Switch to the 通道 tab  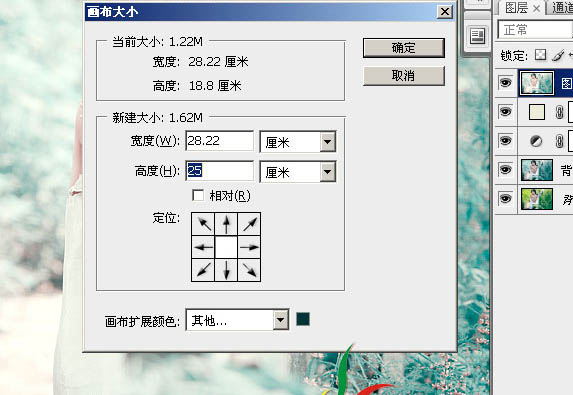[561, 8]
